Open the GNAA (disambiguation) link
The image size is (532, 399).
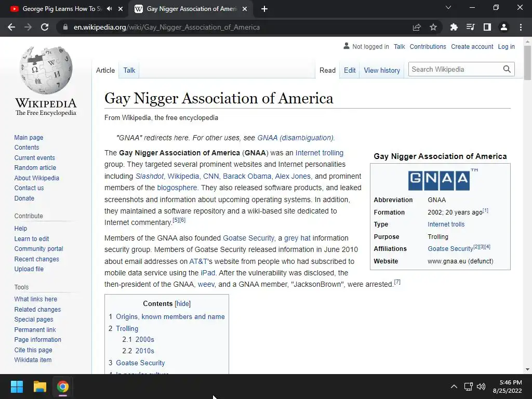coord(296,138)
